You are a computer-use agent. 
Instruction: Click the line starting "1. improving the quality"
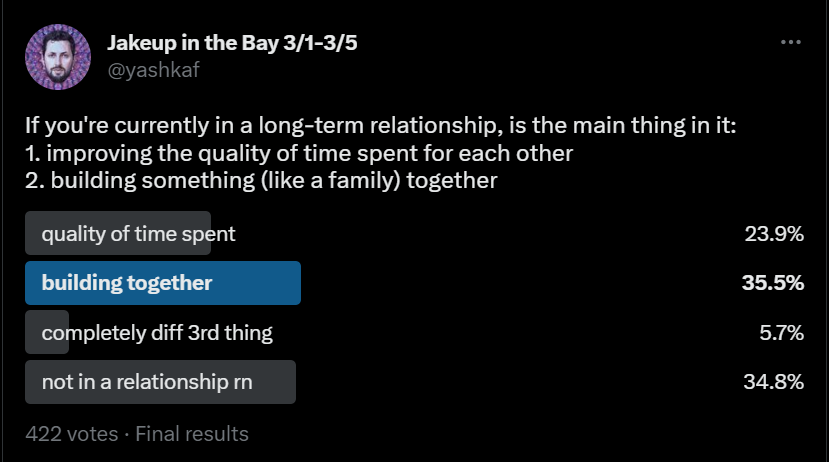pyautogui.click(x=298, y=154)
